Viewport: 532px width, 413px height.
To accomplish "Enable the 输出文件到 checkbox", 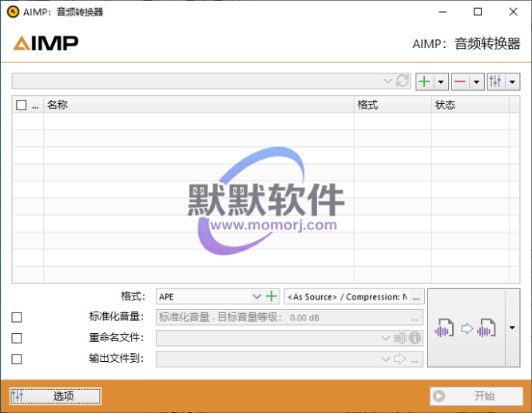I will point(17,359).
